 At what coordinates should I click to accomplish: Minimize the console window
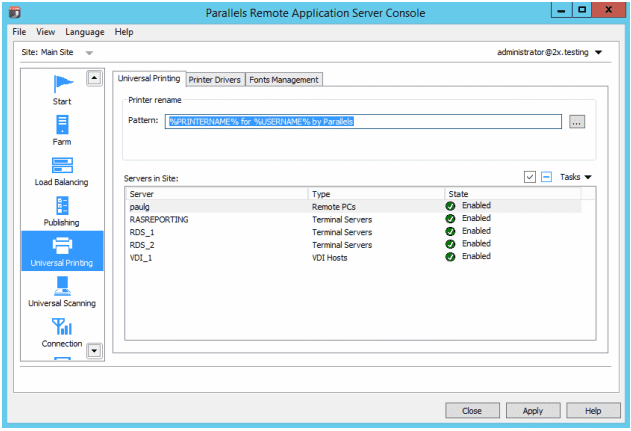(561, 10)
